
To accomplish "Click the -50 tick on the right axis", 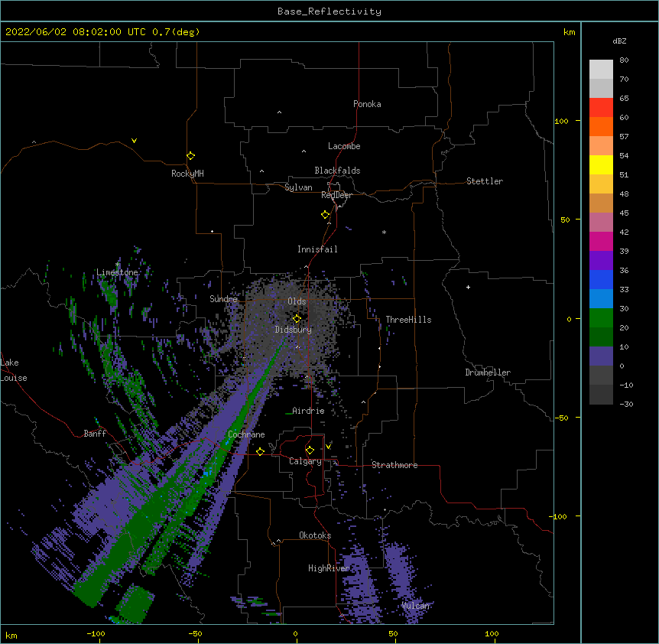I will click(561, 418).
